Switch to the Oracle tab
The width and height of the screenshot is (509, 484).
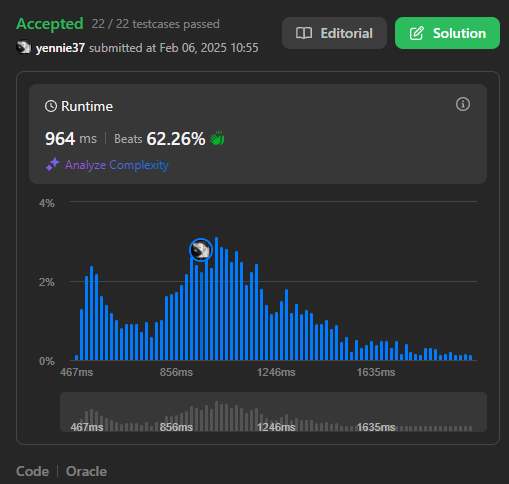point(86,471)
